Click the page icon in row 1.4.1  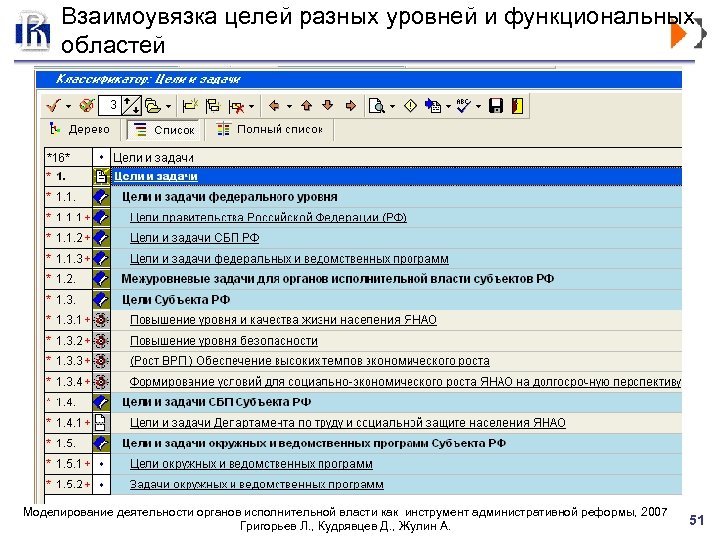pyautogui.click(x=100, y=423)
